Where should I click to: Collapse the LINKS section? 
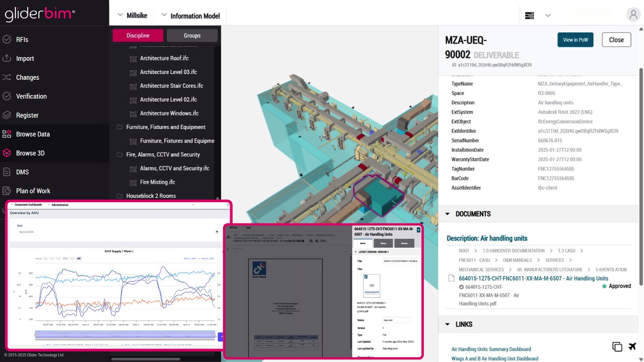(x=447, y=324)
